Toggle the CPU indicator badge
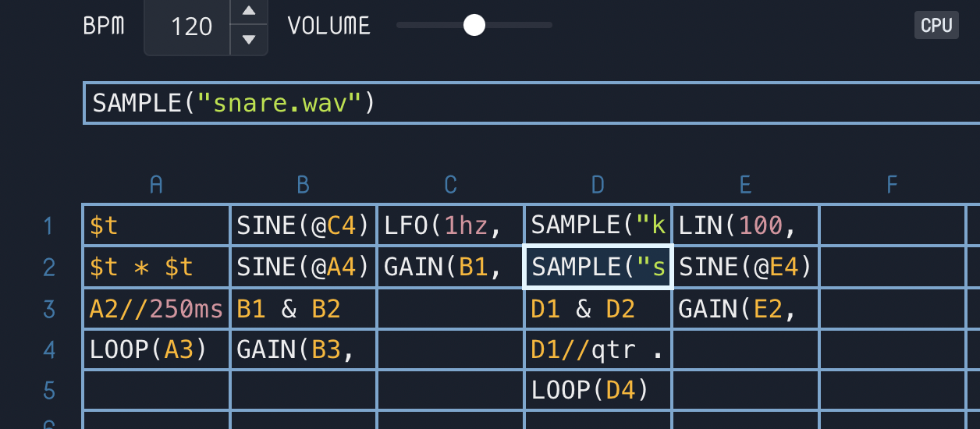 936,25
